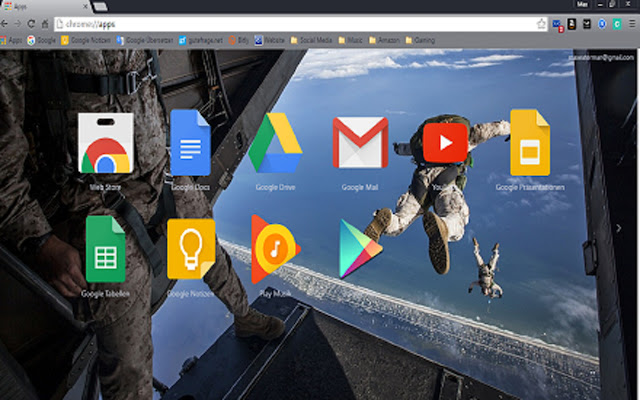The width and height of the screenshot is (640, 400).
Task: Open the Google Tabellen sheets app
Action: pyautogui.click(x=106, y=249)
